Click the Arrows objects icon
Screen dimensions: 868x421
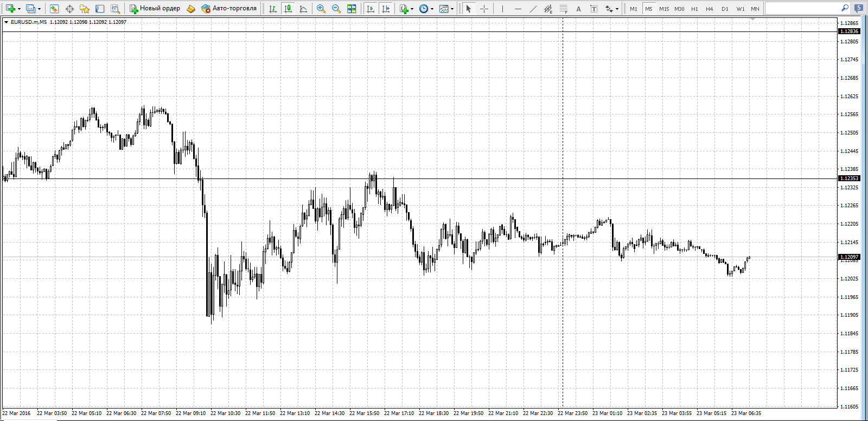[609, 9]
